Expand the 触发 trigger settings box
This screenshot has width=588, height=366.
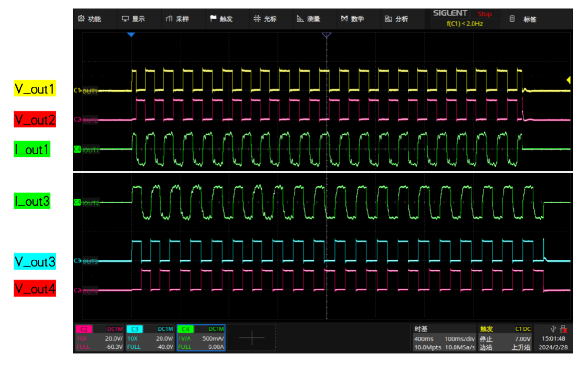pos(504,338)
